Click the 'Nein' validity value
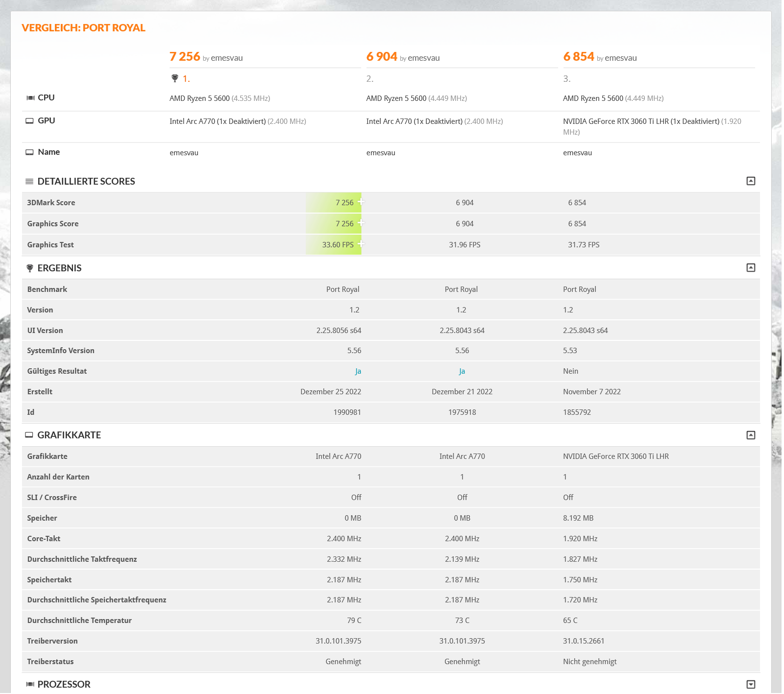The width and height of the screenshot is (784, 694). click(x=571, y=372)
